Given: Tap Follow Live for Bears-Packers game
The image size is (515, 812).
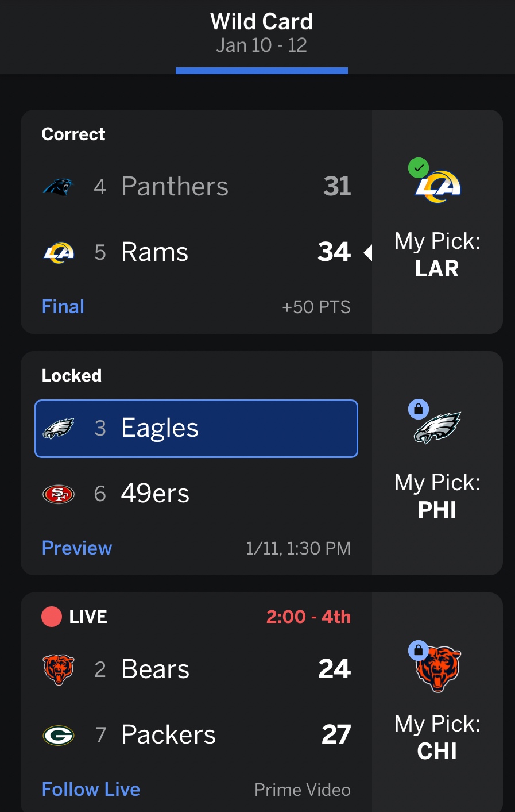Looking at the screenshot, I should [x=91, y=790].
